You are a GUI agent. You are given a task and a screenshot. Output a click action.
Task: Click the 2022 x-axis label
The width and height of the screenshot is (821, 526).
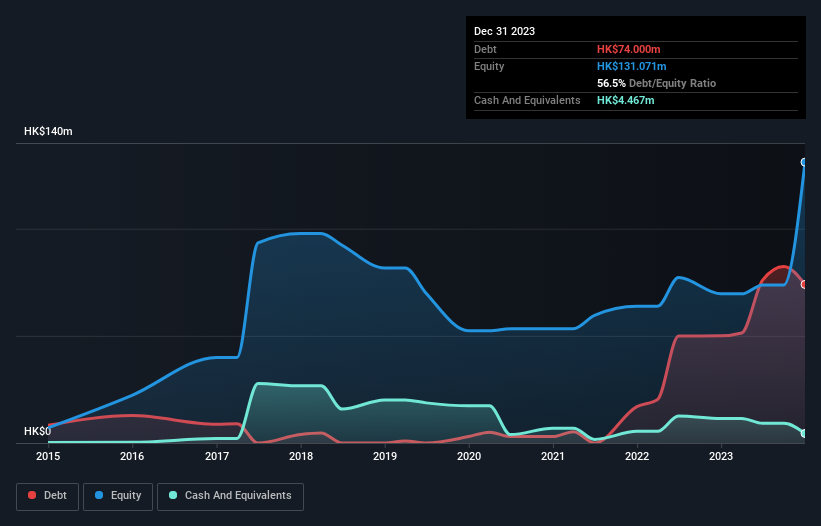point(637,456)
